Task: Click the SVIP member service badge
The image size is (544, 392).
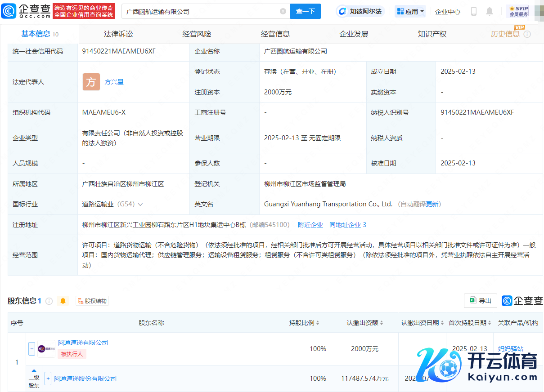Action: click(x=518, y=11)
